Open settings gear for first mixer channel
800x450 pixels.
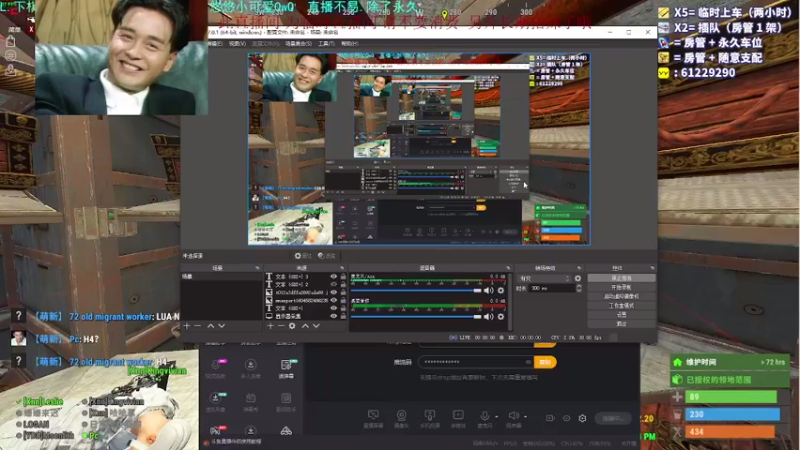pyautogui.click(x=501, y=290)
